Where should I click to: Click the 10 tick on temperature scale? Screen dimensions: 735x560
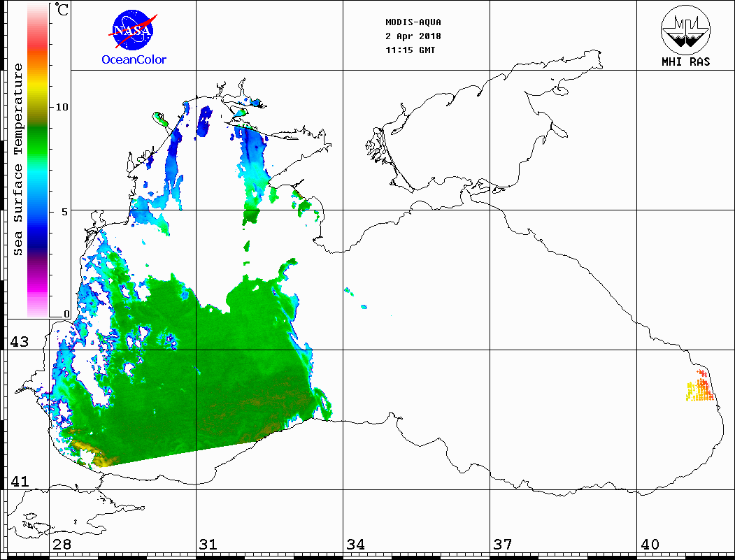[62, 107]
